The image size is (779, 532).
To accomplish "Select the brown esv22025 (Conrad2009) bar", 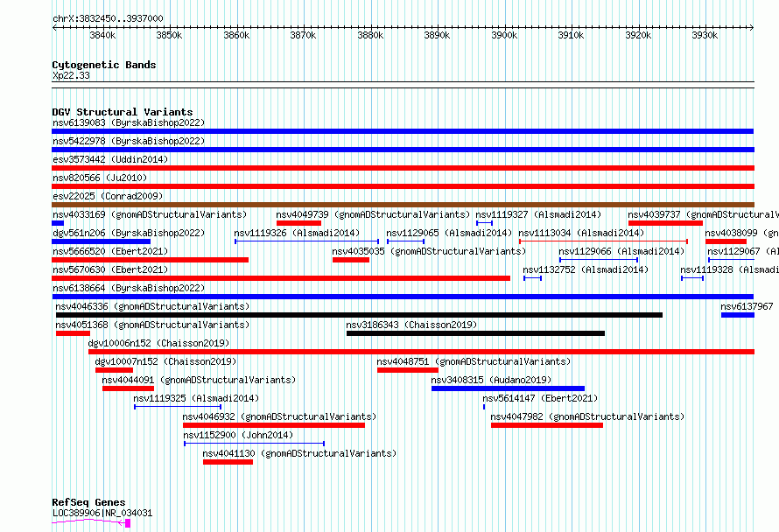I will [403, 205].
